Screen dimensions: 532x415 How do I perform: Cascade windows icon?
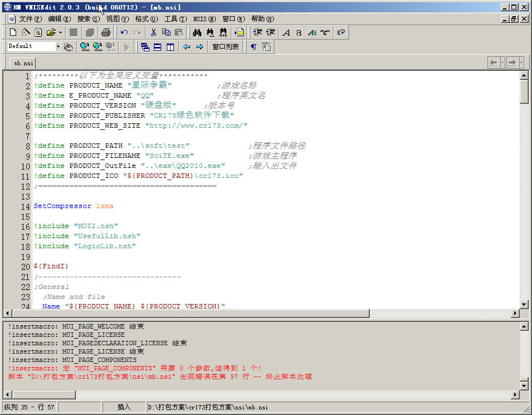[x=145, y=47]
